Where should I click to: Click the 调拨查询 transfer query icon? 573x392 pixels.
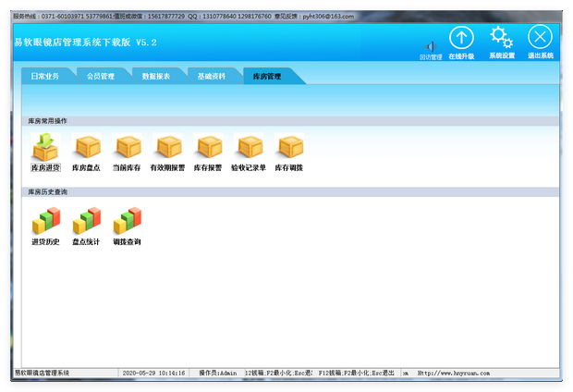click(127, 221)
